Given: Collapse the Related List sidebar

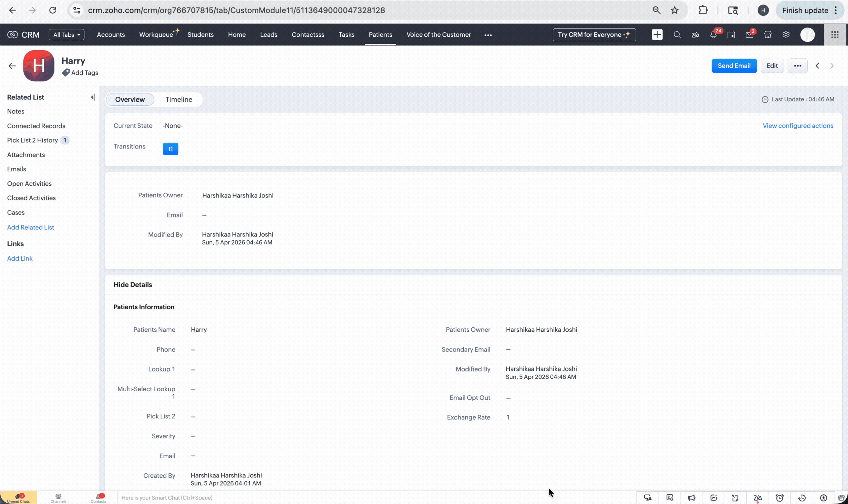Looking at the screenshot, I should point(93,98).
